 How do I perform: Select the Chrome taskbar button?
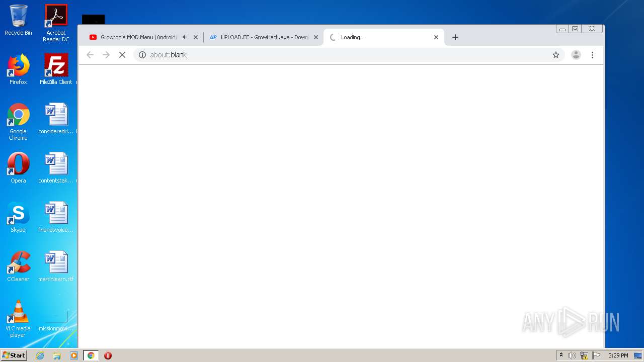point(91,355)
